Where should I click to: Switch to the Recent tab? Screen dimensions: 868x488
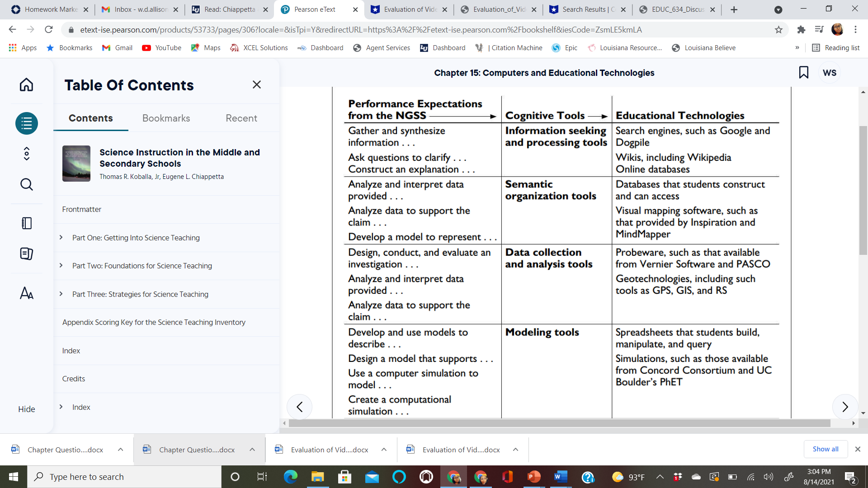[x=241, y=118]
